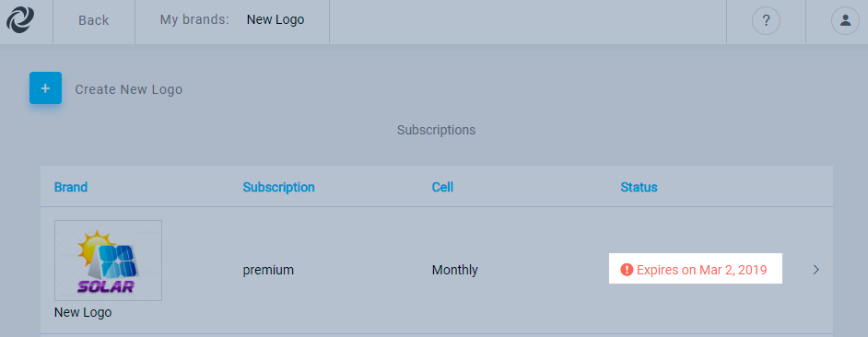
Task: Expand the row using right chevron arrow
Action: tap(816, 270)
